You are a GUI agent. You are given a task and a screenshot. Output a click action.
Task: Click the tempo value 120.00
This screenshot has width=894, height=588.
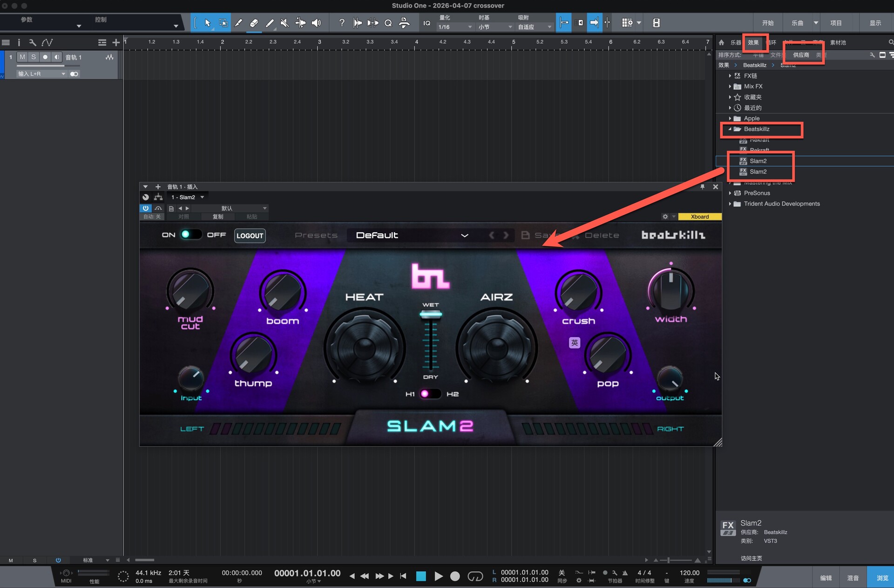coord(689,573)
